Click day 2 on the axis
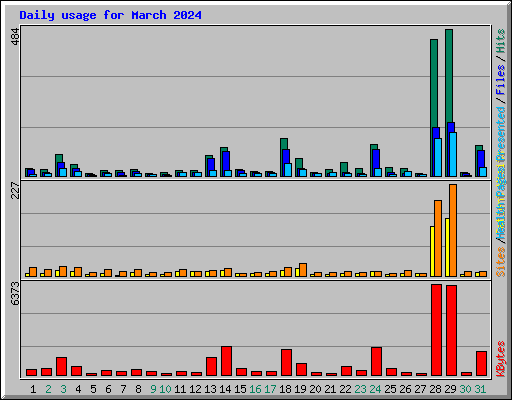The image size is (512, 400). tap(48, 389)
